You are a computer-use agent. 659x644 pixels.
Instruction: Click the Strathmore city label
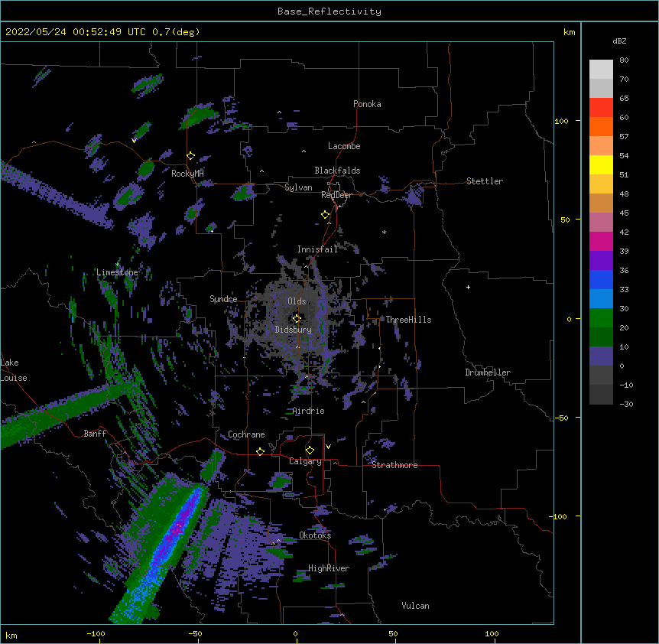tap(394, 465)
